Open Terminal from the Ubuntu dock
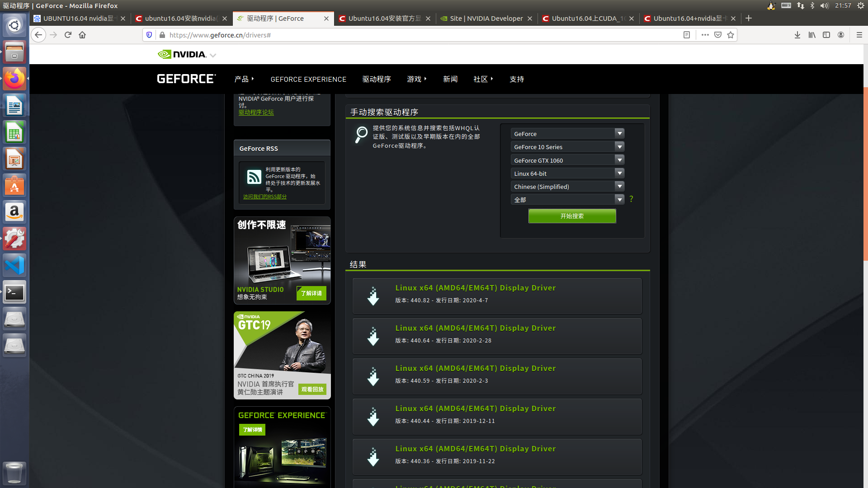 pos(14,292)
